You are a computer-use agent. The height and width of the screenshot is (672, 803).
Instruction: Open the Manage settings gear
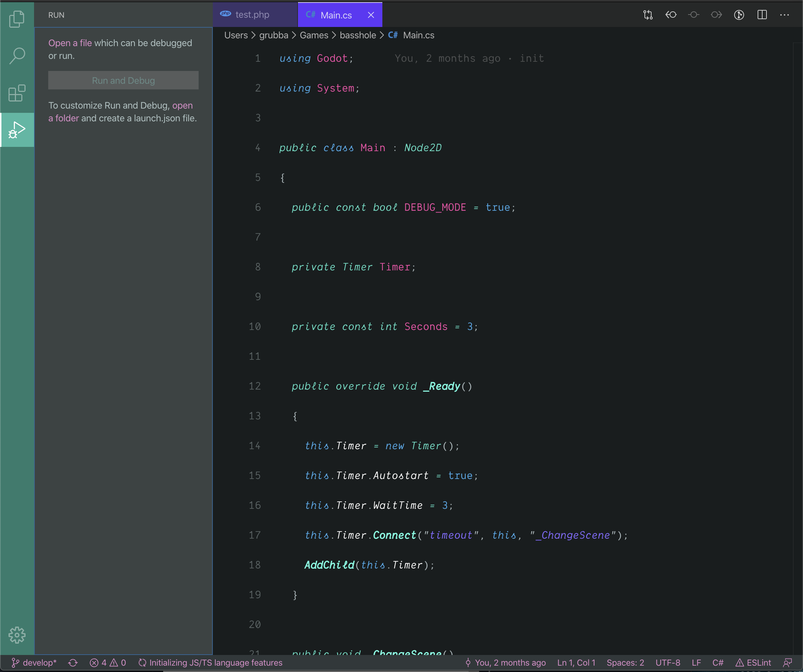point(17,635)
